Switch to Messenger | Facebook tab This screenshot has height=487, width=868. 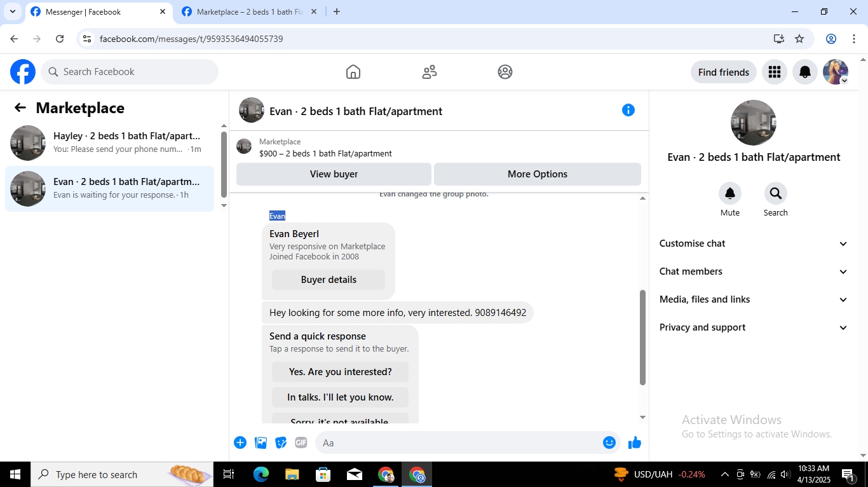(x=98, y=12)
